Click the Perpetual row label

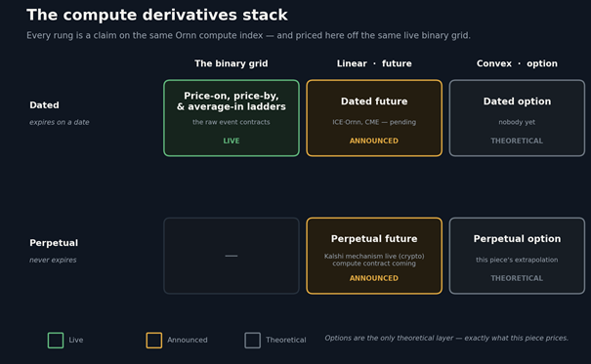54,243
